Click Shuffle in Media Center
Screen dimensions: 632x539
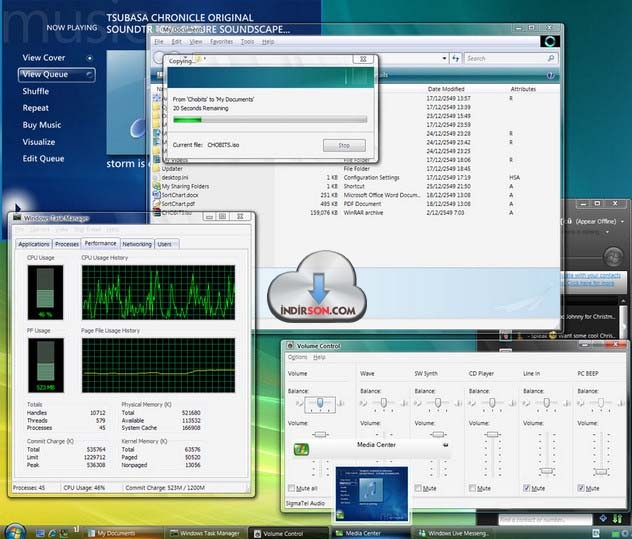coord(35,92)
